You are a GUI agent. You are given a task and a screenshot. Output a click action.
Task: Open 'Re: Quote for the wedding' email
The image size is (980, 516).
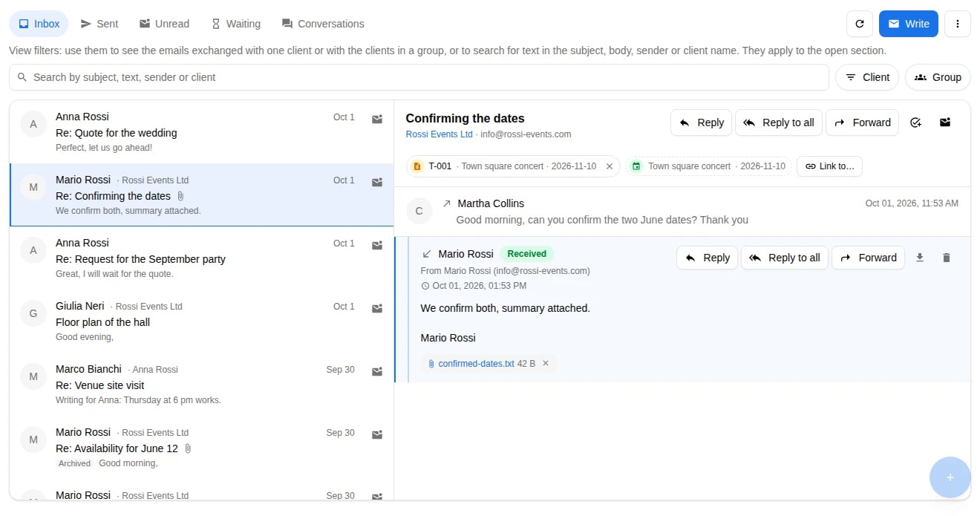click(x=201, y=132)
